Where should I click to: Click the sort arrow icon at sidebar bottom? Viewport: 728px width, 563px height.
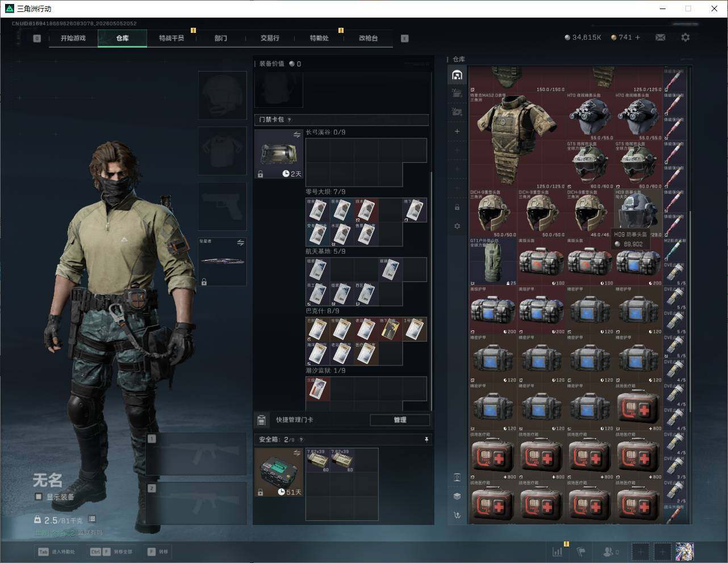click(457, 515)
